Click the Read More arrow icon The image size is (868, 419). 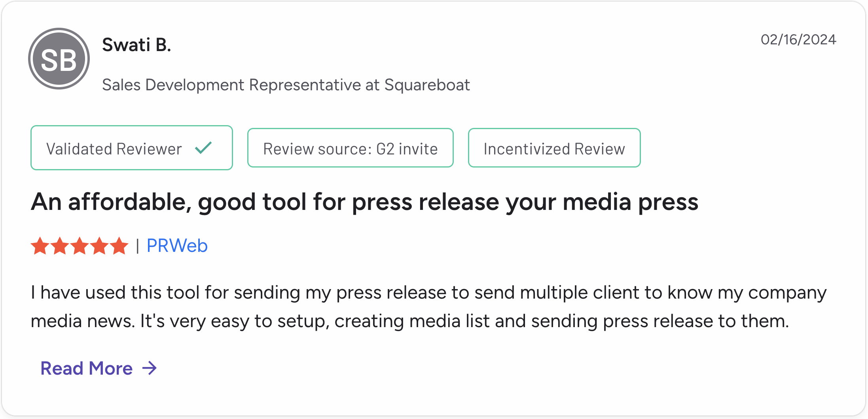(x=150, y=368)
